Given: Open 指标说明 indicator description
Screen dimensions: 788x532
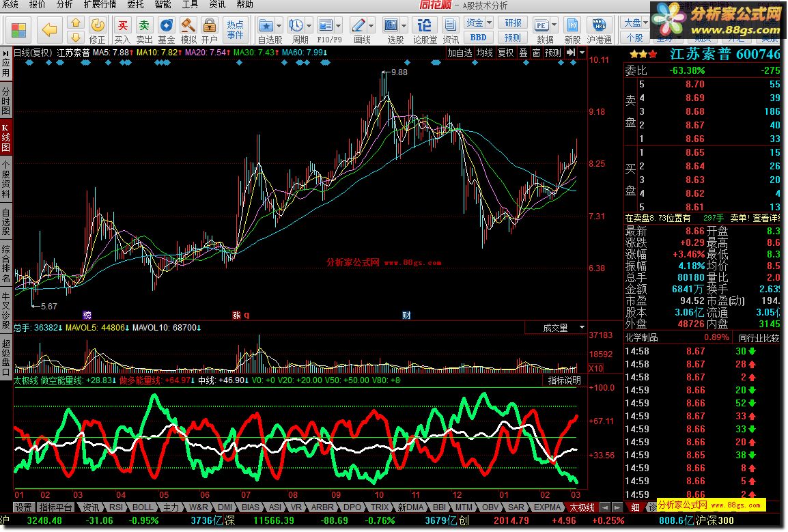Looking at the screenshot, I should tap(564, 380).
